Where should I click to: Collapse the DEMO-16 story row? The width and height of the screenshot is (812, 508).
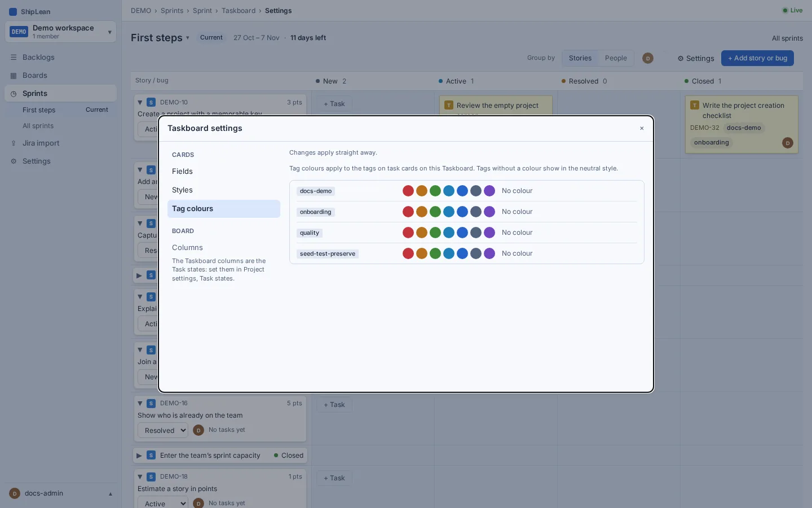click(140, 403)
